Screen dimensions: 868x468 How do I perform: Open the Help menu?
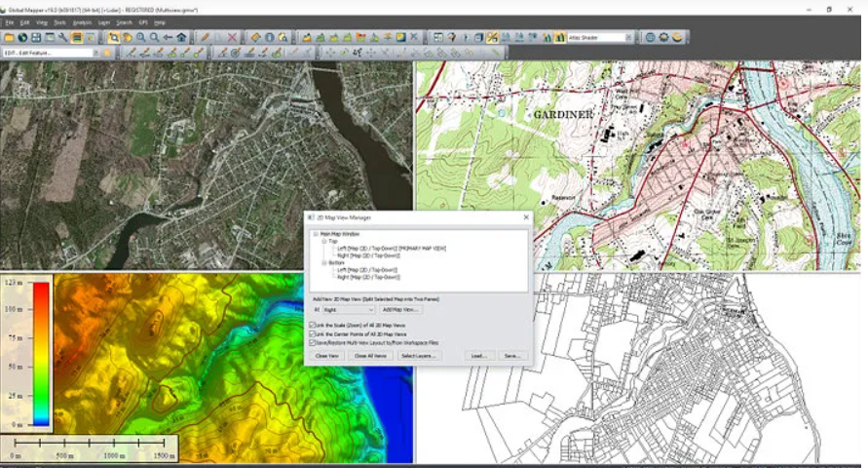160,22
